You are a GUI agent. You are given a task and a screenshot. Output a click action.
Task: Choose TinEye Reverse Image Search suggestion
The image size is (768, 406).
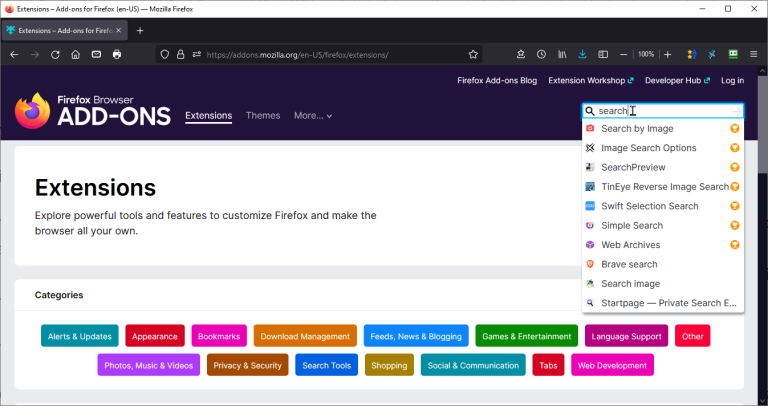(x=663, y=187)
